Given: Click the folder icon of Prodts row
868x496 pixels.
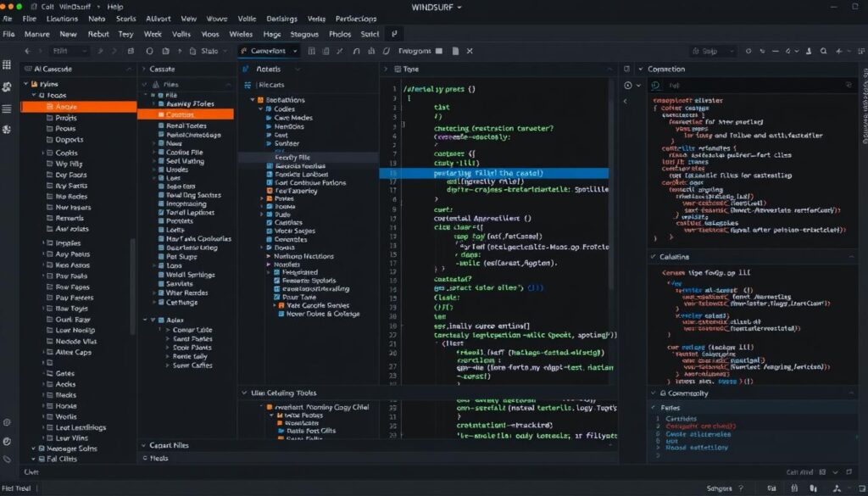Looking at the screenshot, I should coord(50,118).
